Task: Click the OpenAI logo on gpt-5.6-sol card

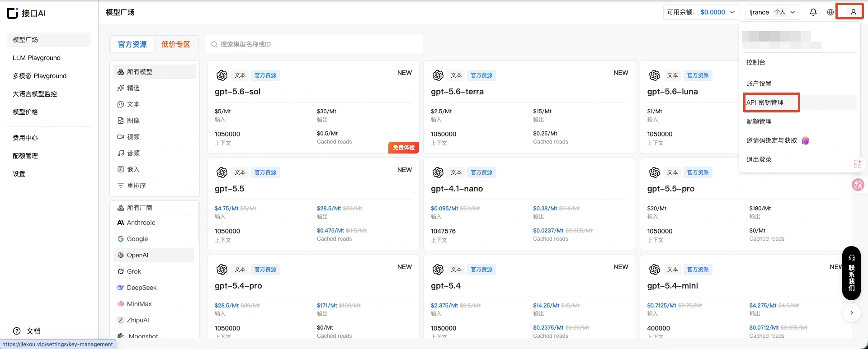Action: (222, 75)
